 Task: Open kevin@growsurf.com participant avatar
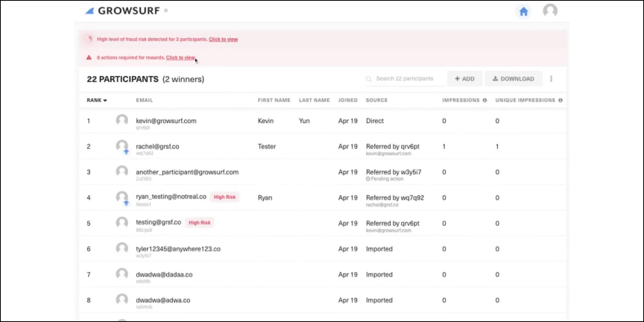[x=121, y=121]
